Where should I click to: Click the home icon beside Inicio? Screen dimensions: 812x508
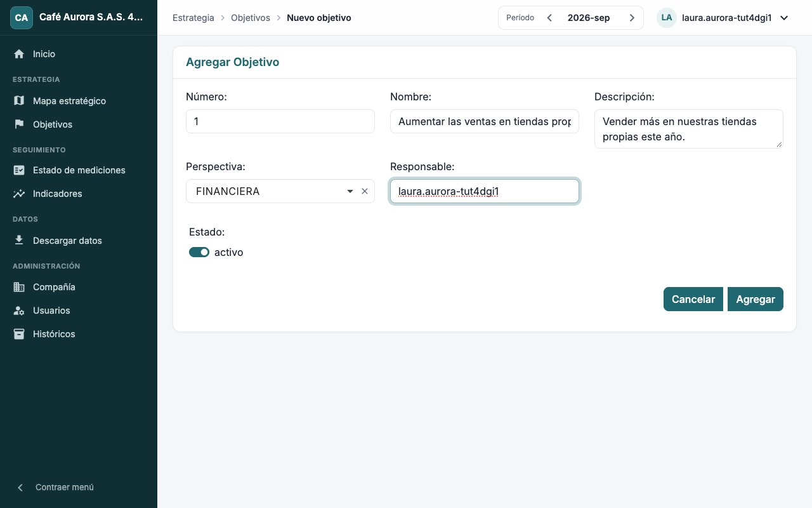pos(19,54)
